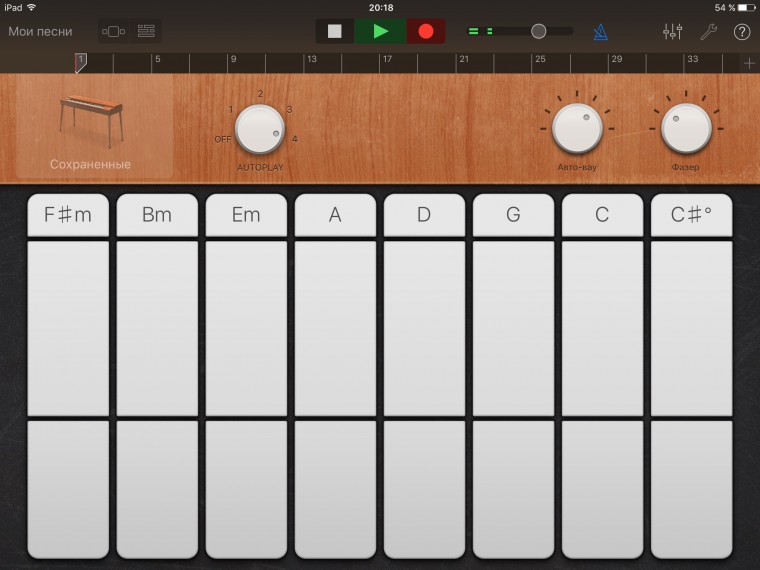The width and height of the screenshot is (760, 570).
Task: Check the Wi-Fi status icon
Action: tap(32, 7)
